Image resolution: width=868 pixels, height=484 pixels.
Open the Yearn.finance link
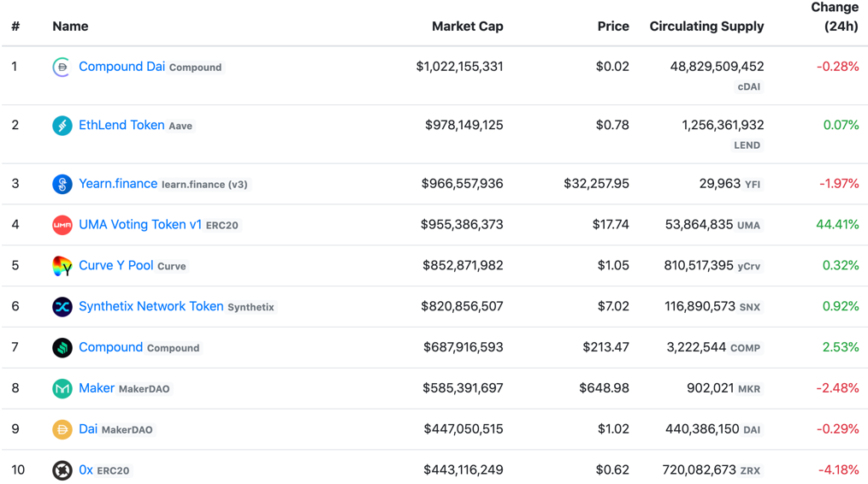(118, 184)
